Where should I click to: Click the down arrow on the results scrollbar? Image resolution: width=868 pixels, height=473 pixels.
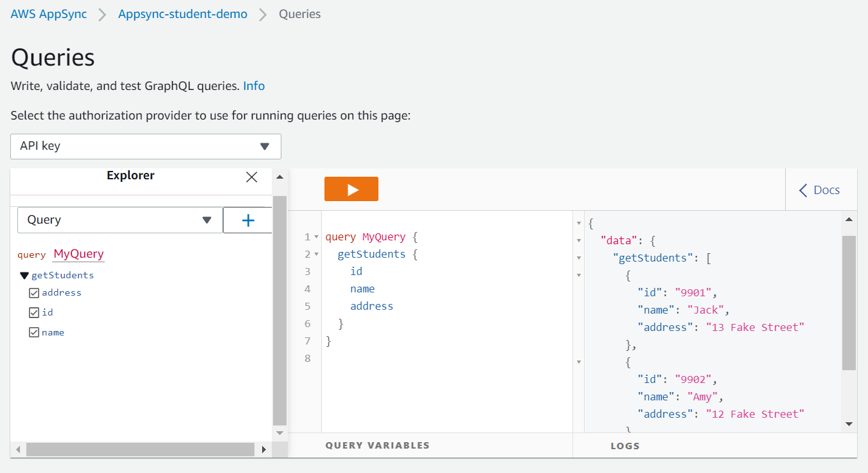point(849,424)
